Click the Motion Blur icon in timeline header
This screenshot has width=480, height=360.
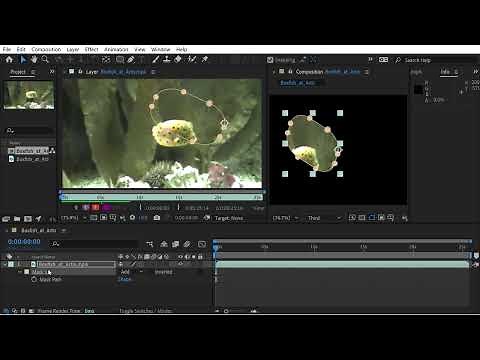(187, 244)
